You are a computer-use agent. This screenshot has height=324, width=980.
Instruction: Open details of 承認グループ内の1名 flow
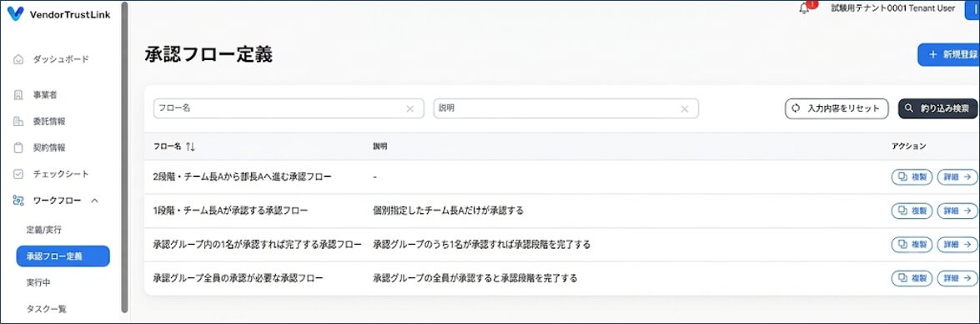pos(957,244)
